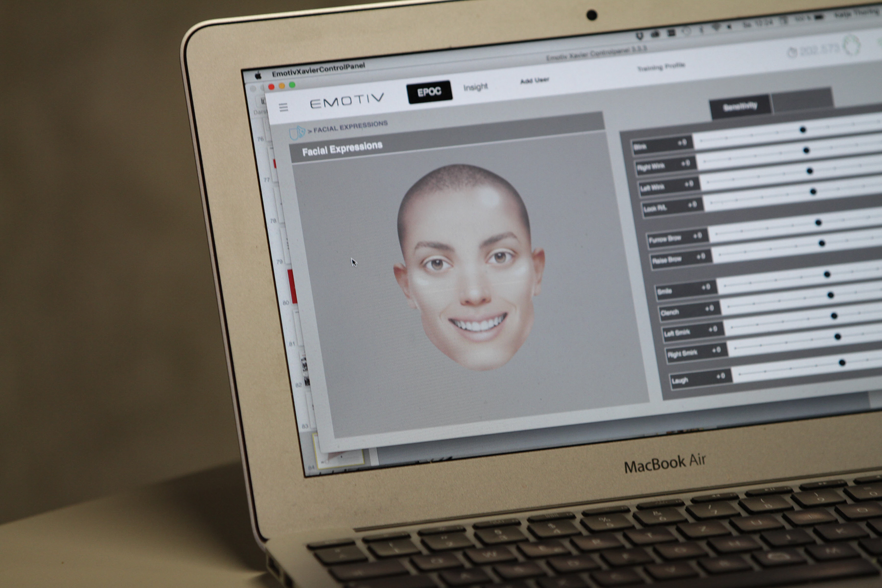Screen dimensions: 882x588
Task: Click the Left Smirk sensitivity slider handle
Action: (x=834, y=316)
